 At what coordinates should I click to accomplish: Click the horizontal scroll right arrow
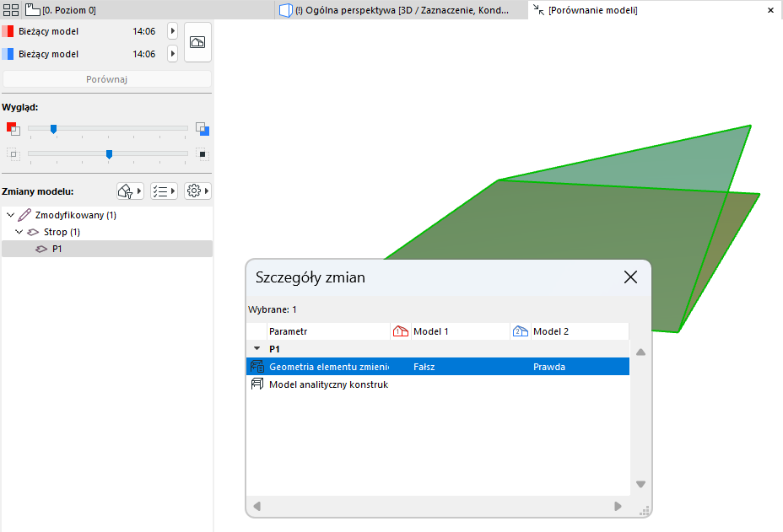tap(618, 506)
